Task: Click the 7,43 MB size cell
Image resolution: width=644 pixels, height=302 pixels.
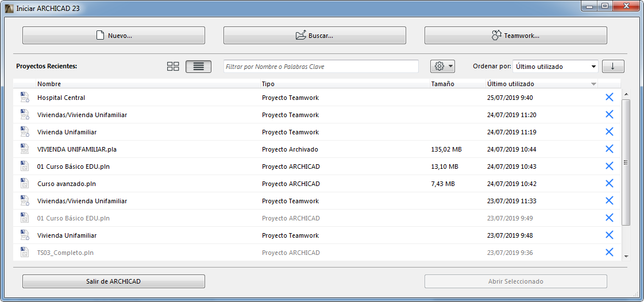Action: [443, 184]
